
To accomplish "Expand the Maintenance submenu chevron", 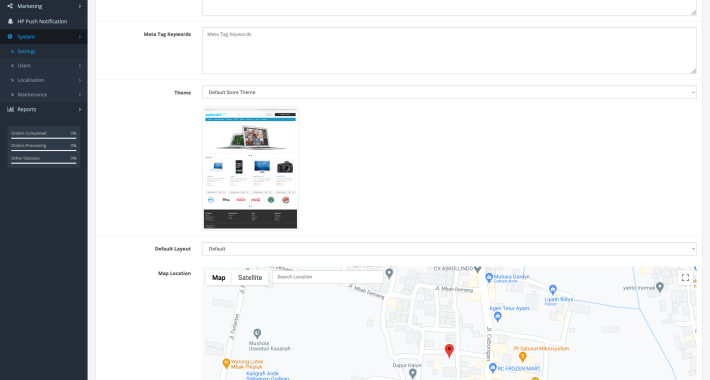I will (80, 95).
